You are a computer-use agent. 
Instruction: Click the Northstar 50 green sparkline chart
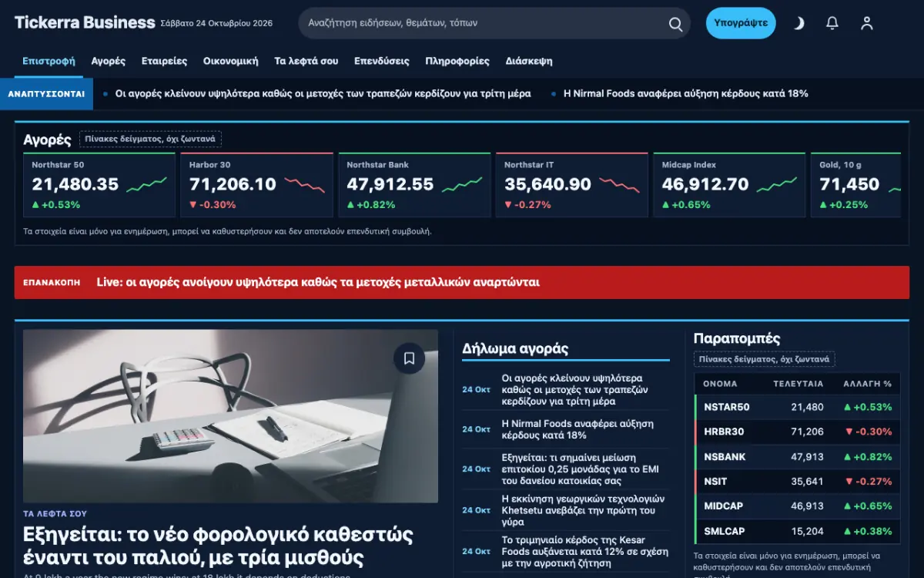pos(146,185)
